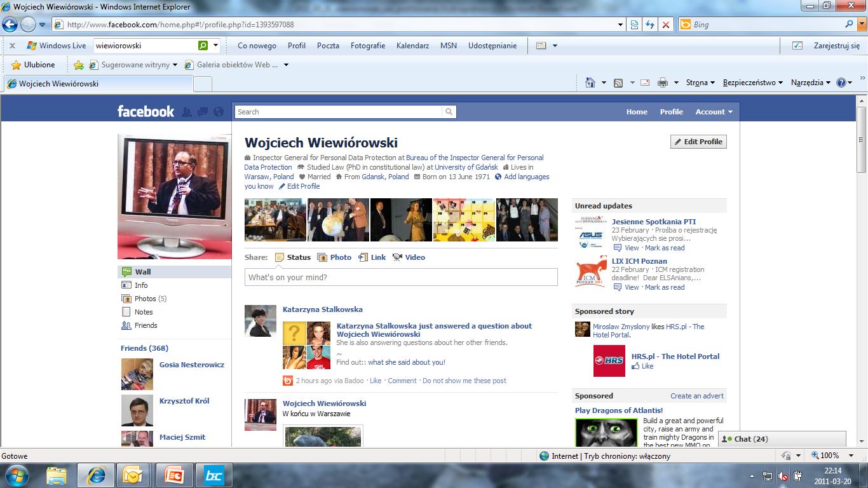This screenshot has height=488, width=868.
Task: Open Internet Explorer from the taskbar
Action: click(96, 475)
